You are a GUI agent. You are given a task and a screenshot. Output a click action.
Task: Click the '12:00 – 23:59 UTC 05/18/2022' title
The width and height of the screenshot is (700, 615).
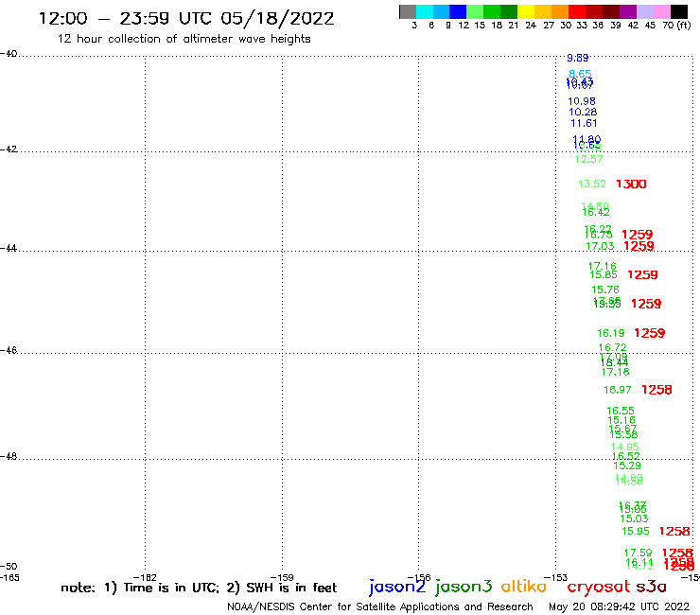click(x=186, y=18)
